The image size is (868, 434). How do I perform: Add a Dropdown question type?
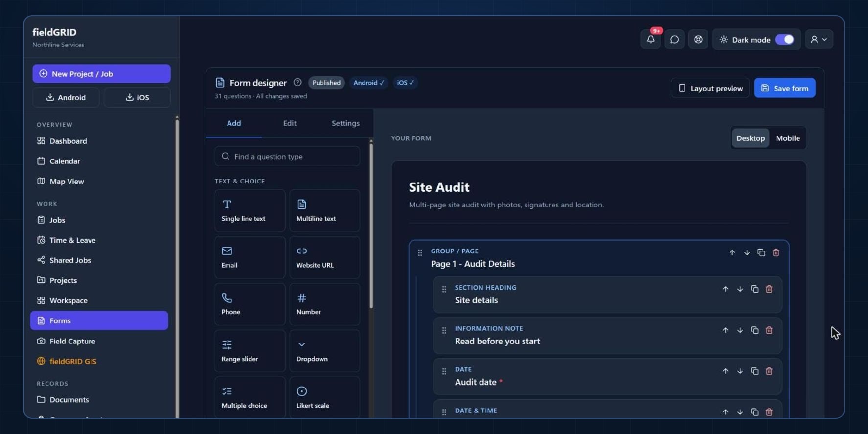point(324,351)
